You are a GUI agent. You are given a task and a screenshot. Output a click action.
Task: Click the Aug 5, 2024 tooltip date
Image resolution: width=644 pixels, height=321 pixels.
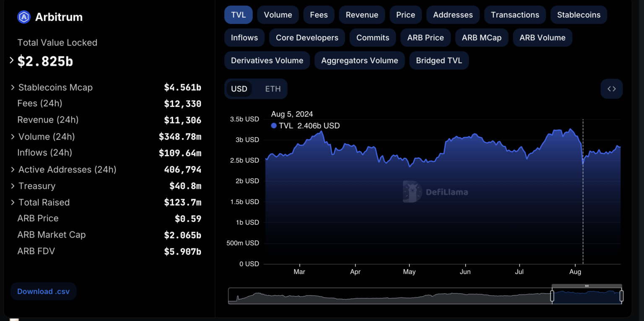point(292,114)
